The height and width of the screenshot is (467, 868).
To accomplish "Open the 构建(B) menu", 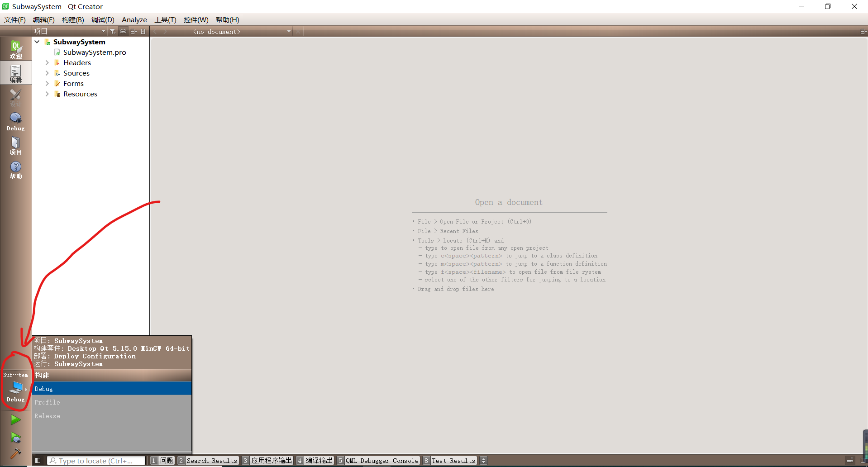I will (x=73, y=19).
